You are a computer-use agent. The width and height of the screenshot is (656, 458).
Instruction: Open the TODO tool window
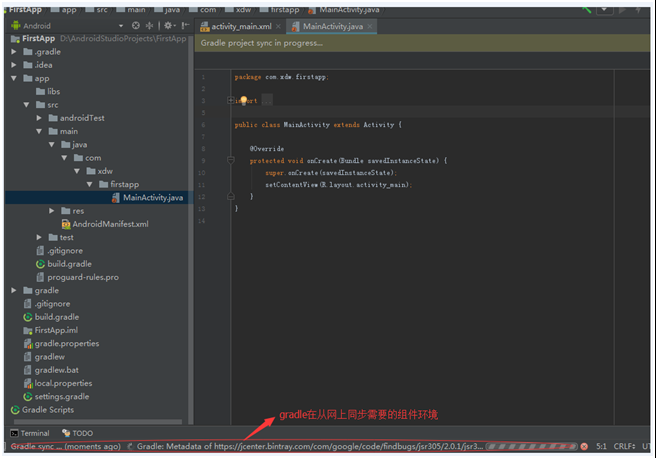click(77, 433)
